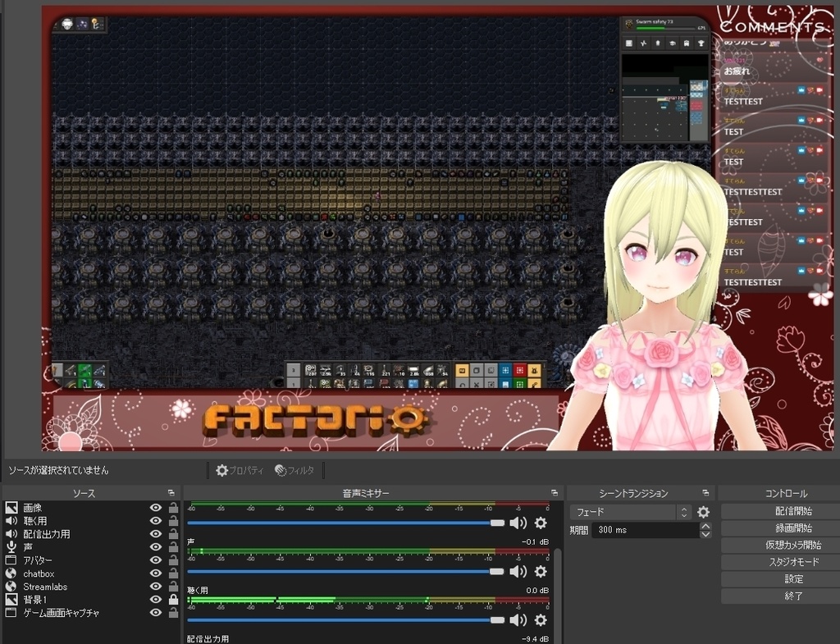Open settings gear of the 聴く用 mixer channel
Screen dimensions: 840x644
(541, 620)
